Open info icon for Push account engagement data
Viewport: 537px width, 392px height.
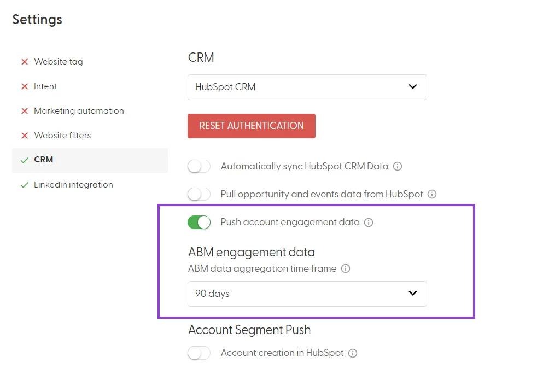point(369,223)
